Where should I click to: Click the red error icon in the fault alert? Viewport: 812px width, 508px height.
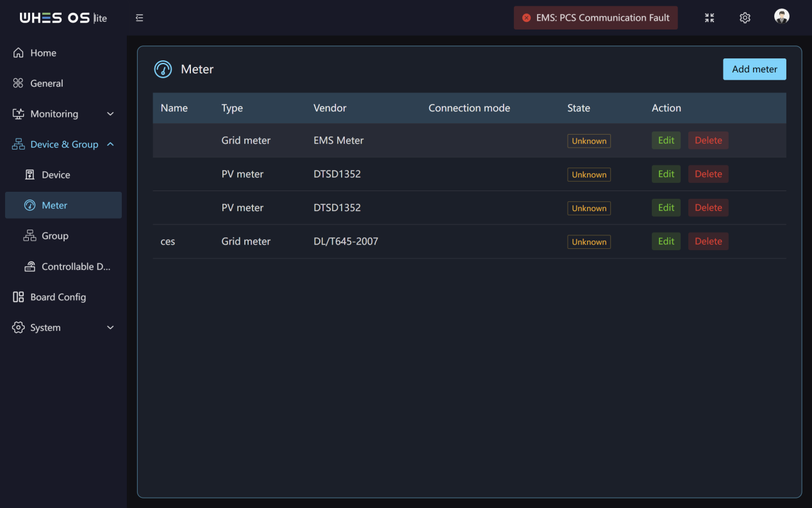526,18
